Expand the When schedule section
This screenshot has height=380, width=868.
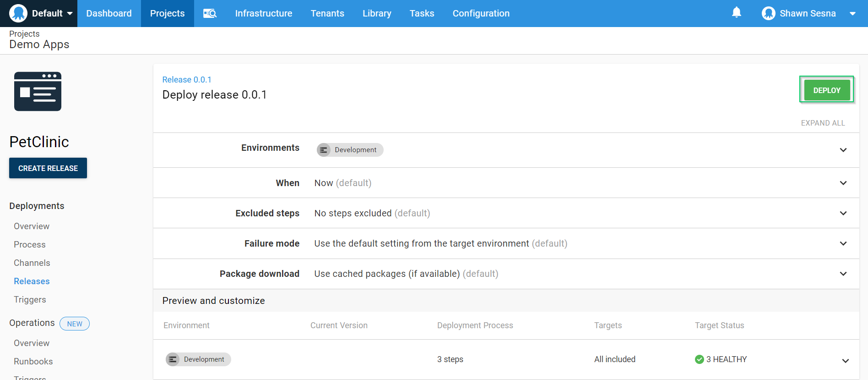843,183
